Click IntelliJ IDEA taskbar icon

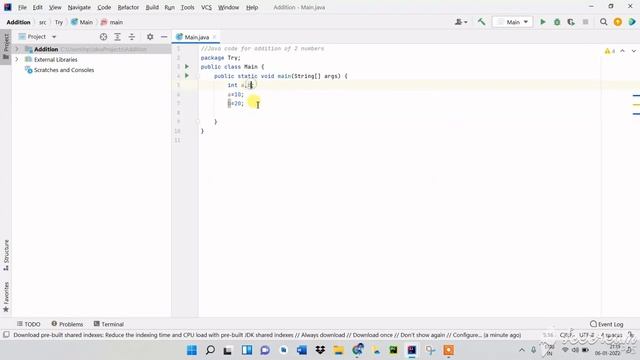click(411, 350)
